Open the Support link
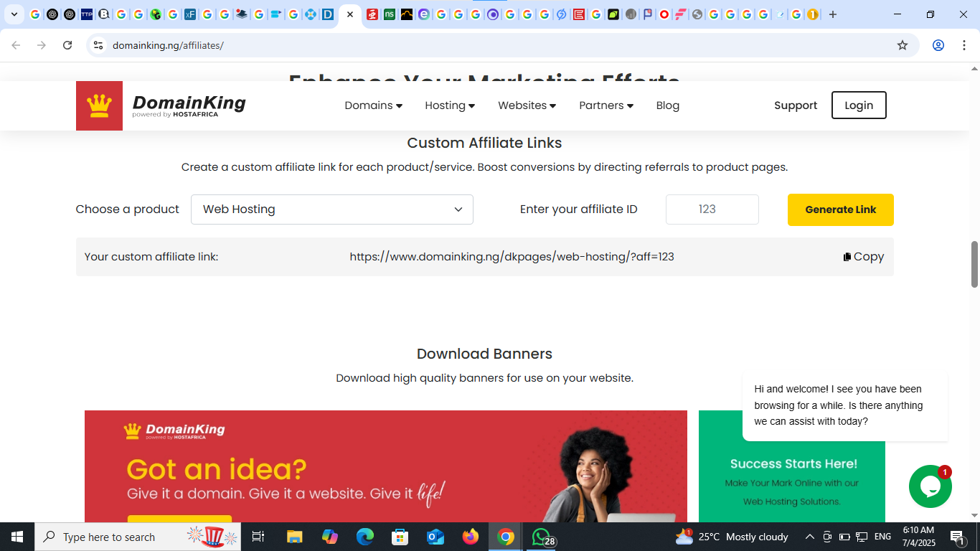Viewport: 980px width, 551px height. pos(796,105)
